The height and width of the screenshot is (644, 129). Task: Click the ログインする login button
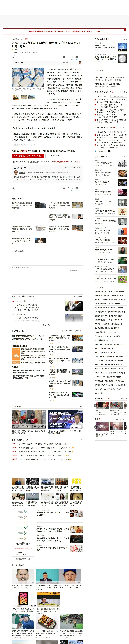(56, 156)
